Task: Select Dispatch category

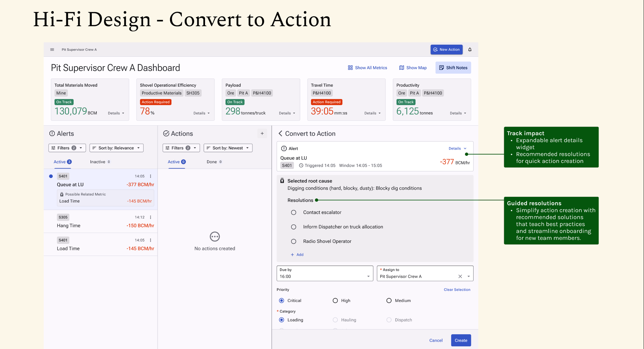Action: tap(389, 320)
